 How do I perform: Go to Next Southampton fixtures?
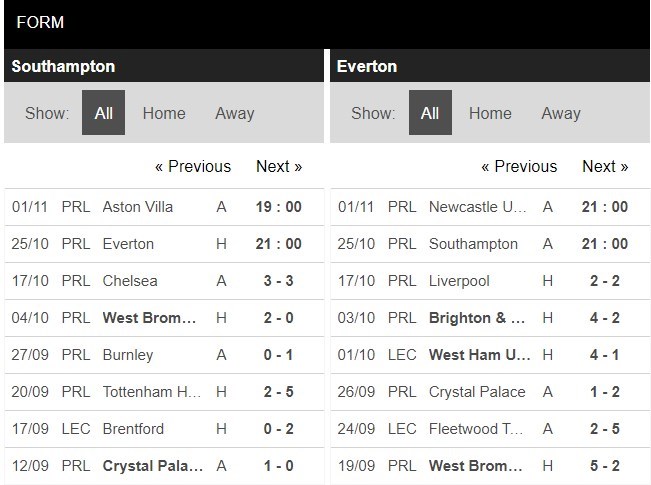[279, 166]
